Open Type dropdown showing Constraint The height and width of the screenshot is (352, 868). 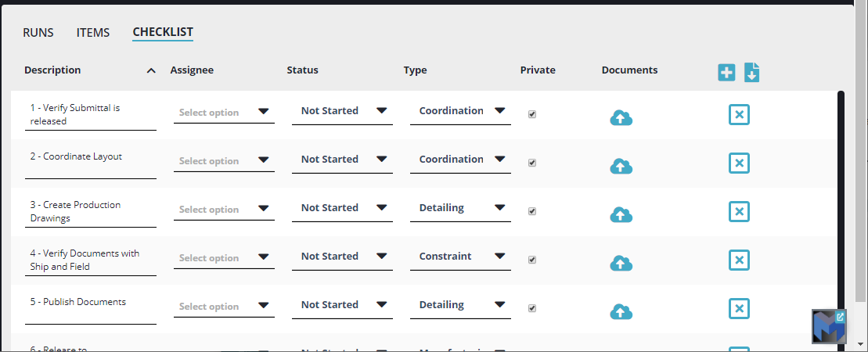pyautogui.click(x=460, y=257)
